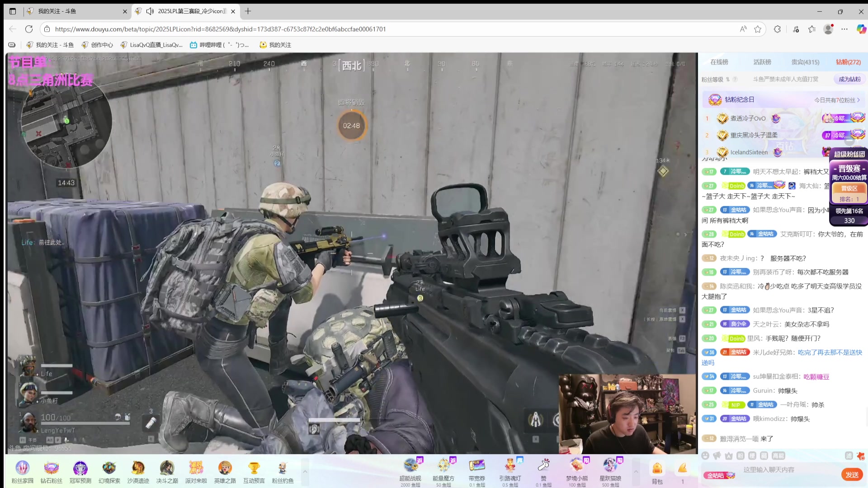Open the LisaQvQ直播 bookmark
The width and height of the screenshot is (868, 488).
tap(151, 45)
